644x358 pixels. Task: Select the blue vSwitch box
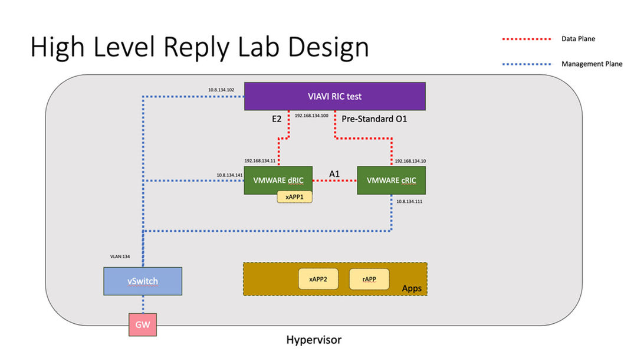coord(142,281)
